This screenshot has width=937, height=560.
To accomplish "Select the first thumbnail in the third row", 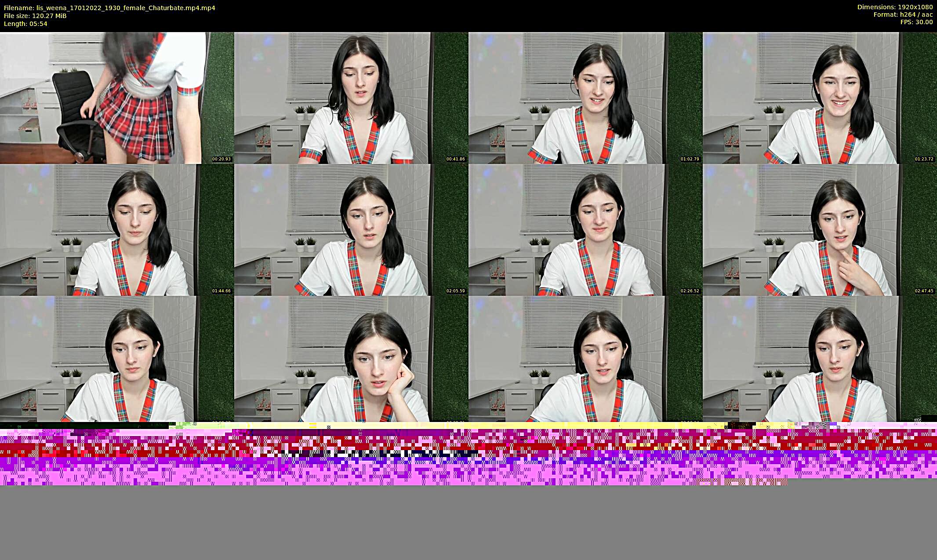I will 116,359.
